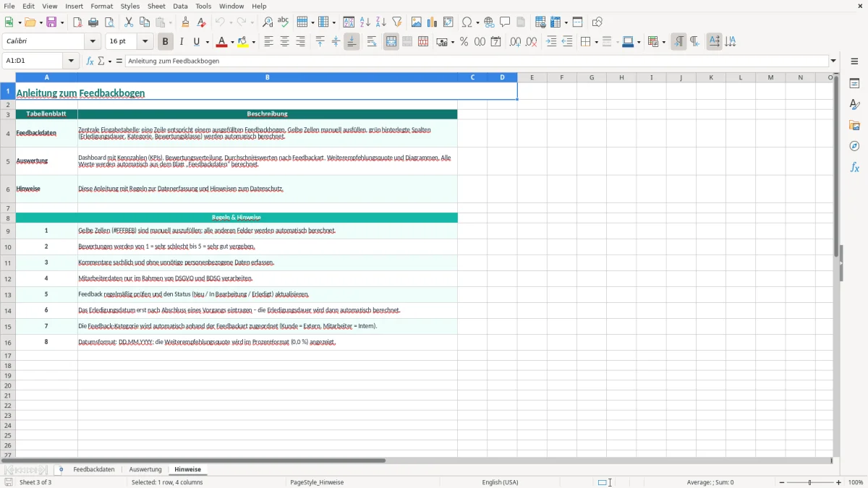Viewport: 868px width, 488px height.
Task: Sort descending with the Z-A icon
Action: coord(380,22)
